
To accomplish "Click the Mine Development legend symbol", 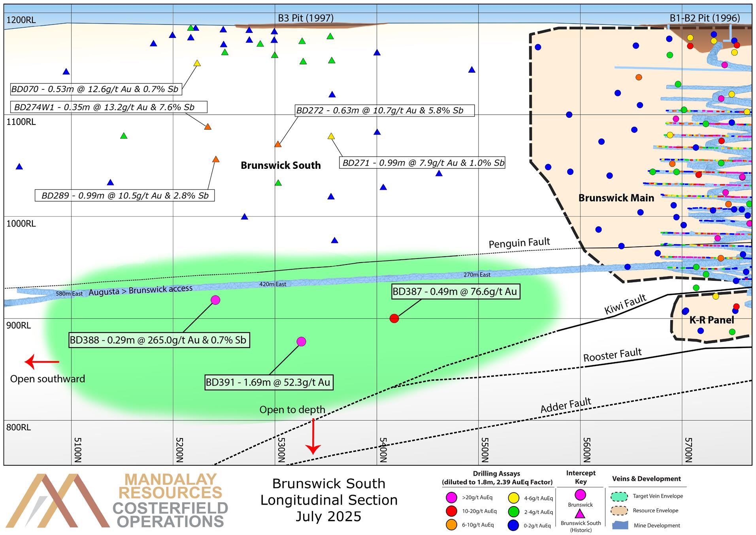I will 620,525.
